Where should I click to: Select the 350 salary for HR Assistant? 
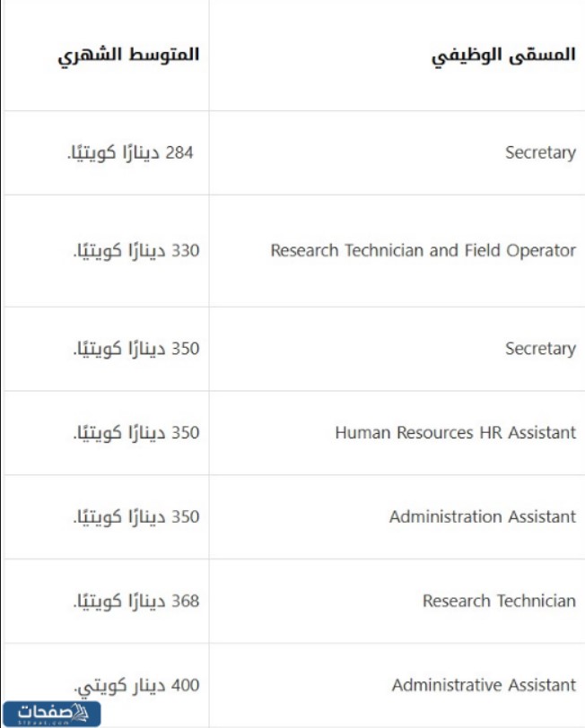tap(135, 433)
